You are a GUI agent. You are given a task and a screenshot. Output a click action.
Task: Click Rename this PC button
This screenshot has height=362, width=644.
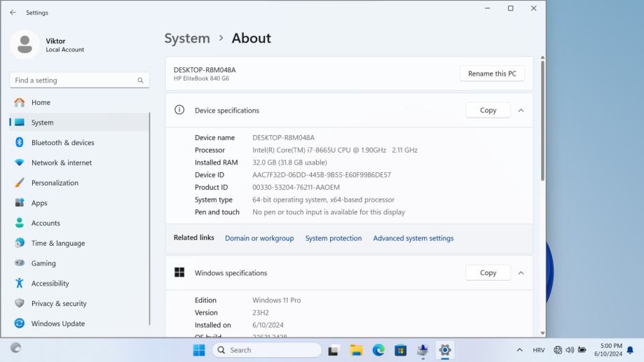pyautogui.click(x=492, y=74)
